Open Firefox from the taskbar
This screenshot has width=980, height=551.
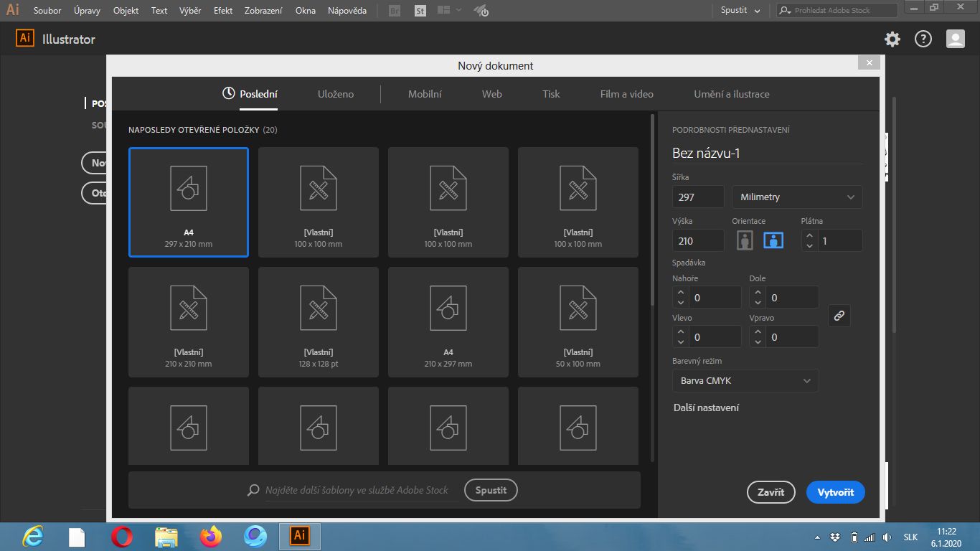click(x=211, y=536)
